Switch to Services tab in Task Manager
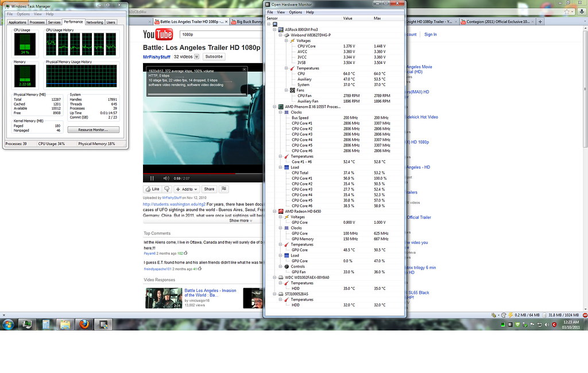Image resolution: width=588 pixels, height=373 pixels. pos(54,22)
